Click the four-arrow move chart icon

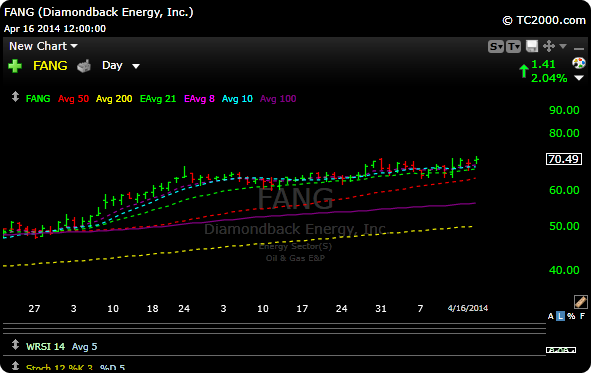pos(549,46)
